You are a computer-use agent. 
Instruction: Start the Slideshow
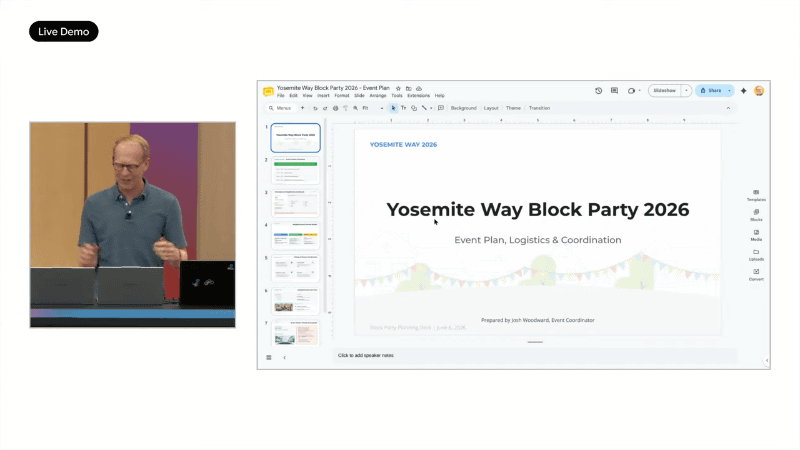pos(665,91)
